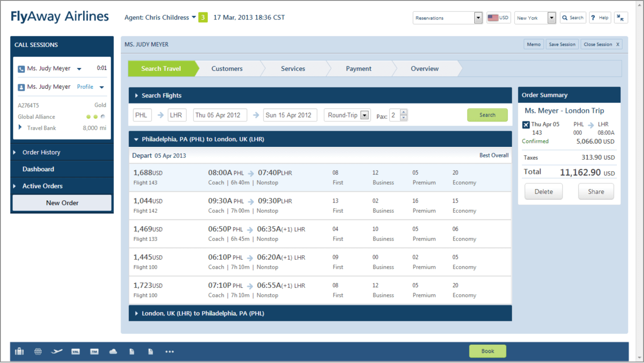Click the green Book button
This screenshot has width=644, height=363.
[x=487, y=351]
